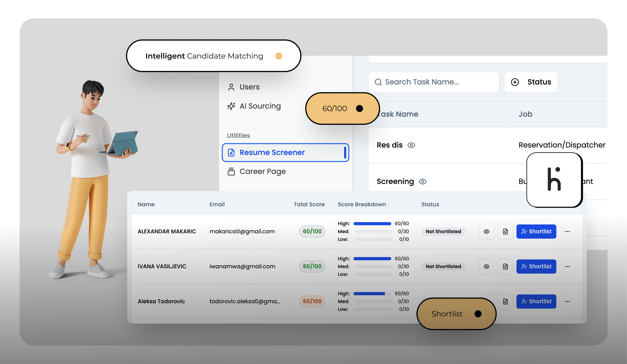The width and height of the screenshot is (627, 364).
Task: Open resume document icon for Aleksa Todorovic
Action: (505, 302)
